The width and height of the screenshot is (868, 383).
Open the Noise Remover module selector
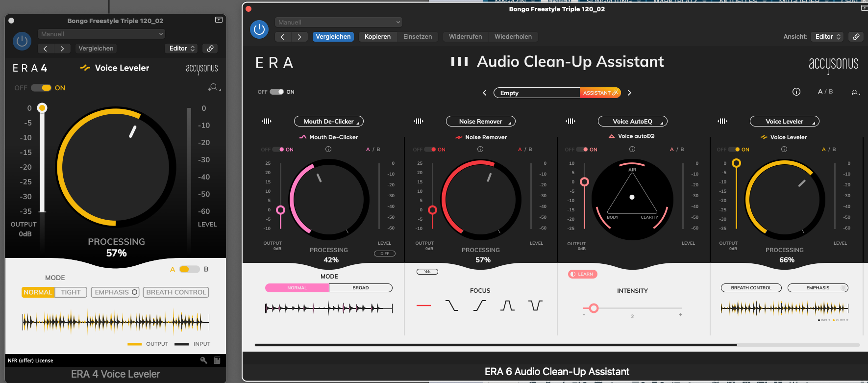click(481, 121)
